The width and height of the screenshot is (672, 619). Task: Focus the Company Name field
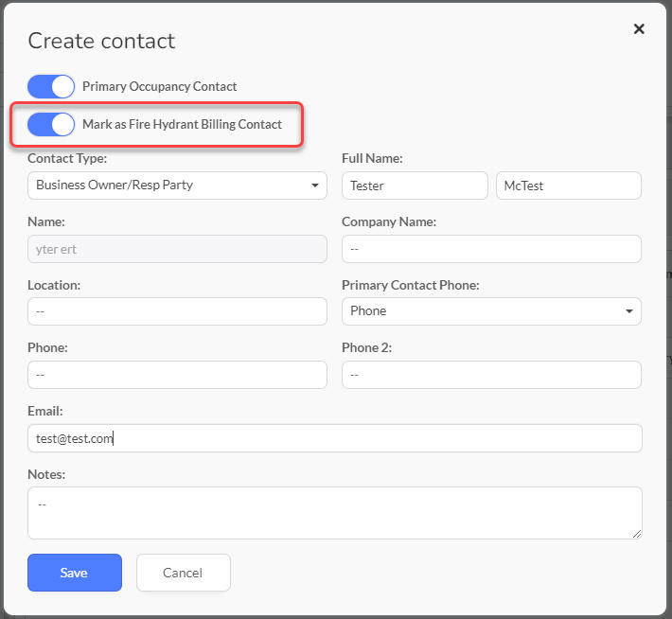coord(491,249)
